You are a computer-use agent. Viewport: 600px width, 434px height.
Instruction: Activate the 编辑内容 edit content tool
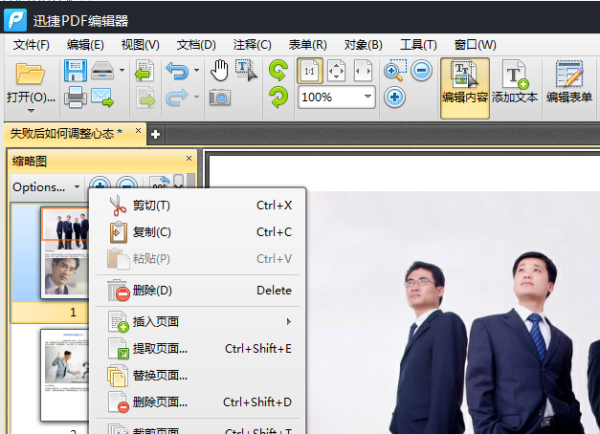pyautogui.click(x=465, y=88)
